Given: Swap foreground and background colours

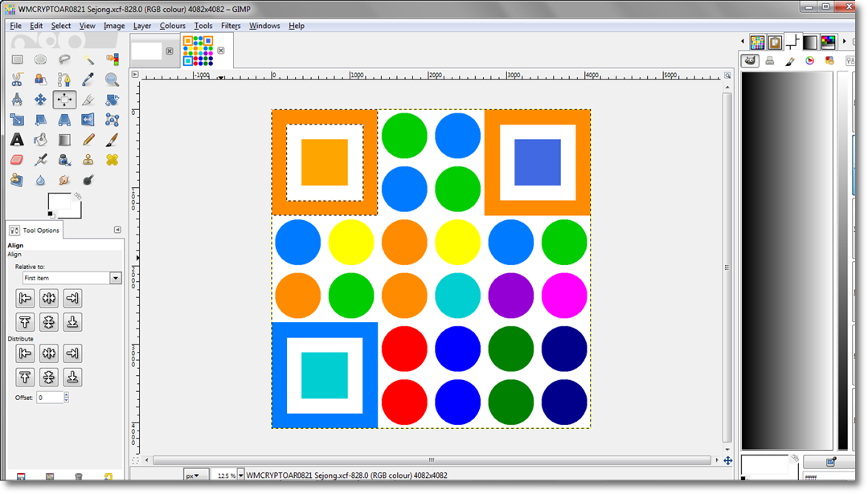Looking at the screenshot, I should pos(77,196).
